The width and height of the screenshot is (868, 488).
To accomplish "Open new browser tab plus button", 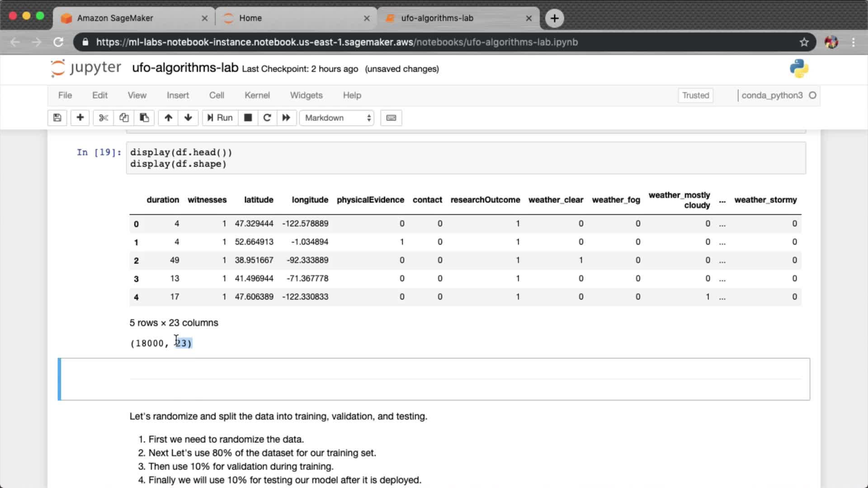I will (554, 18).
